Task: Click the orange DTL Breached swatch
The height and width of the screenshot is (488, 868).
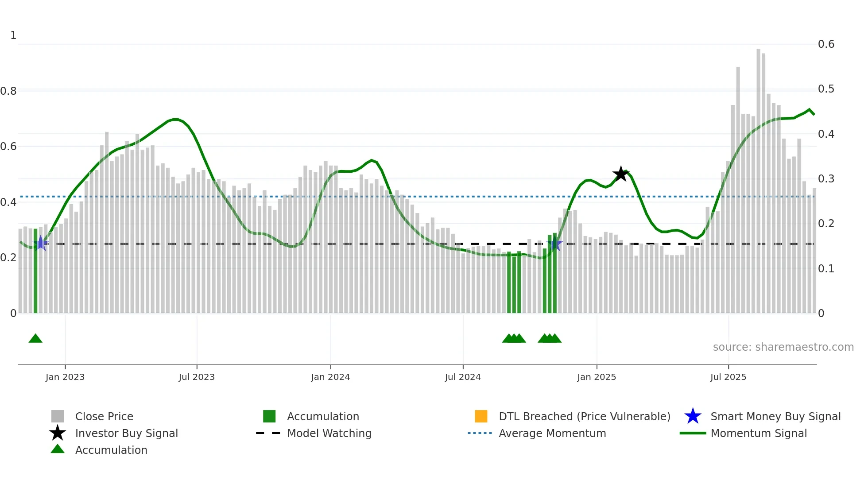Action: (481, 416)
